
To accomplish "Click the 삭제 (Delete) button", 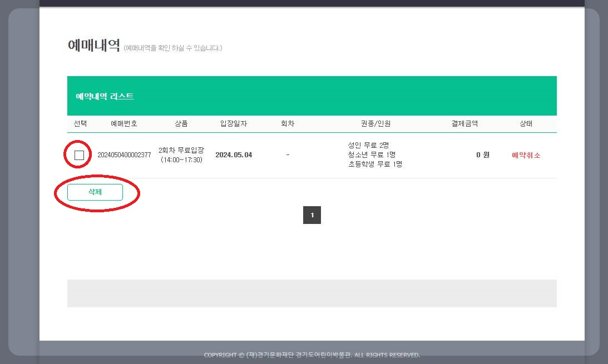I will 95,192.
